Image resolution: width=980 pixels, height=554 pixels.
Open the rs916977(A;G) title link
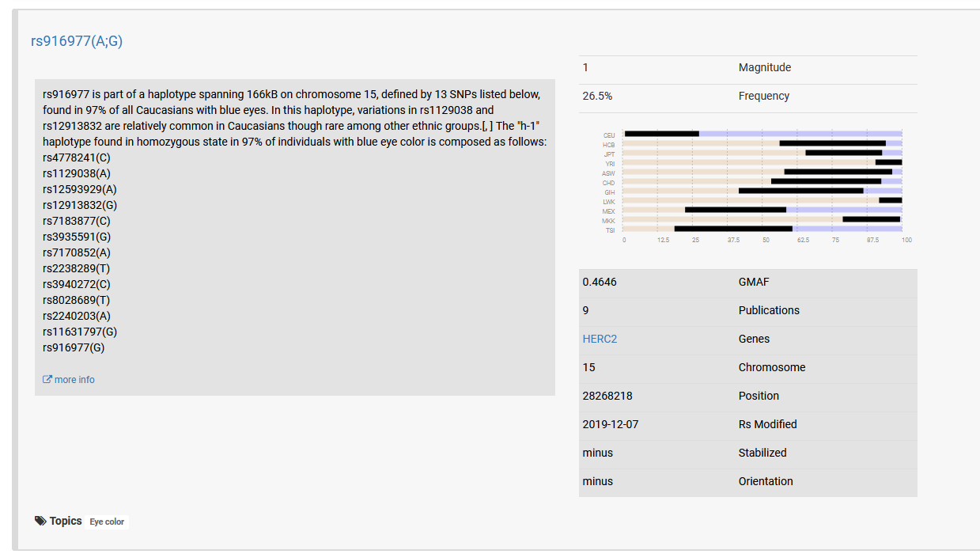(x=77, y=41)
